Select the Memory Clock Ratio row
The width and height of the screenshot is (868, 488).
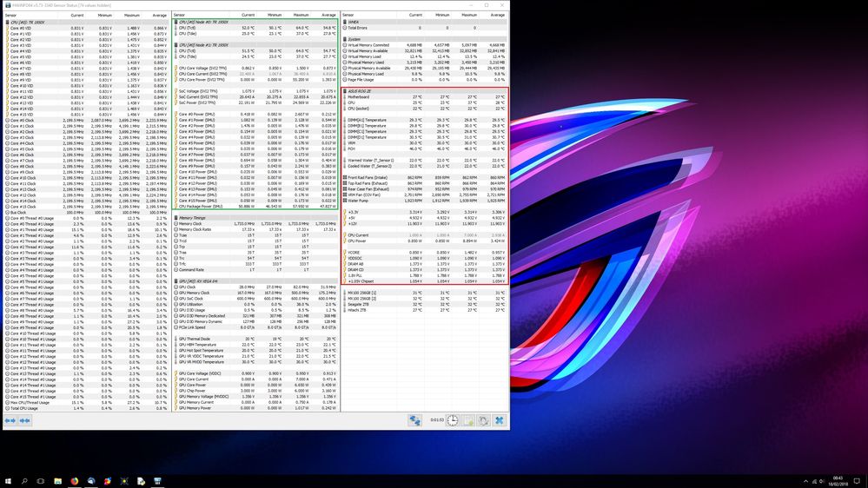tap(255, 229)
